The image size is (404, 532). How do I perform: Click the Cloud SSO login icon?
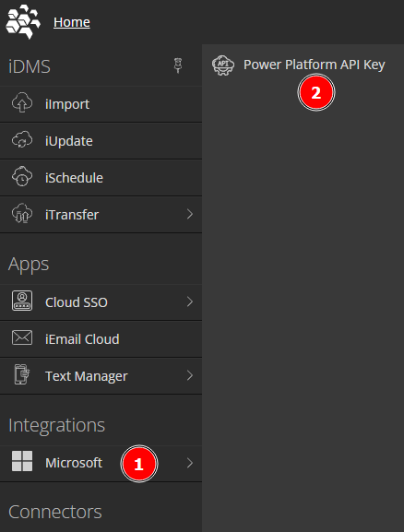point(22,301)
